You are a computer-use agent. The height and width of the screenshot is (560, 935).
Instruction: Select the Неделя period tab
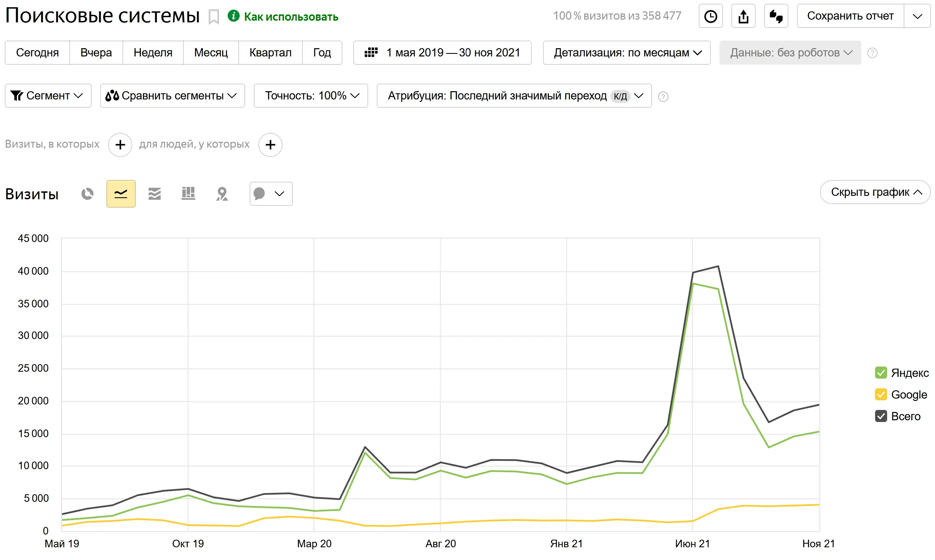tap(153, 52)
